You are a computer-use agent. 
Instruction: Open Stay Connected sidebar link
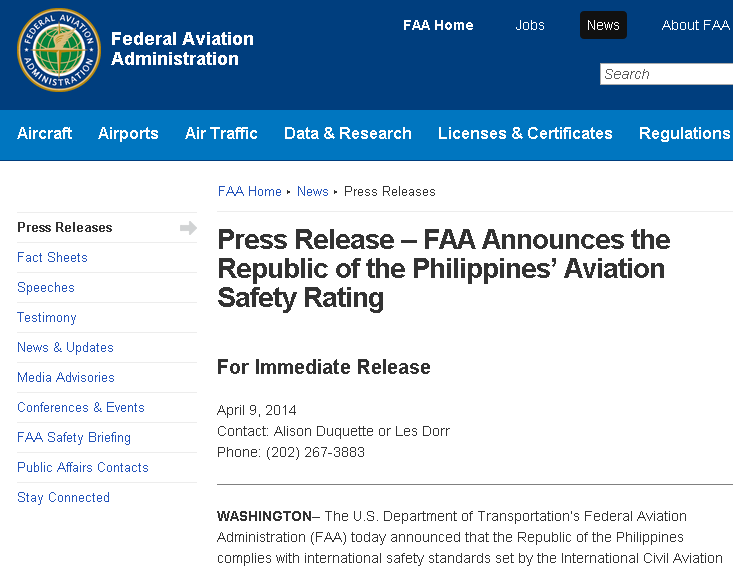[63, 498]
